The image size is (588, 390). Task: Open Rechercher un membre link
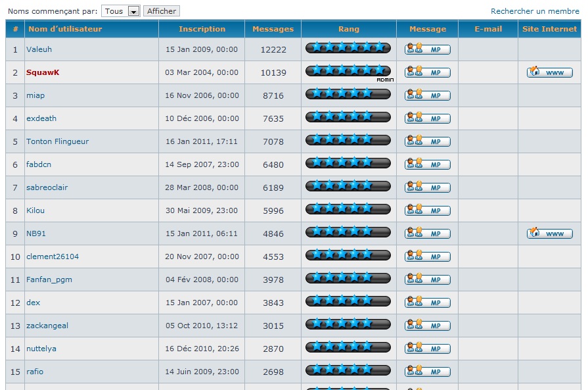coord(535,11)
